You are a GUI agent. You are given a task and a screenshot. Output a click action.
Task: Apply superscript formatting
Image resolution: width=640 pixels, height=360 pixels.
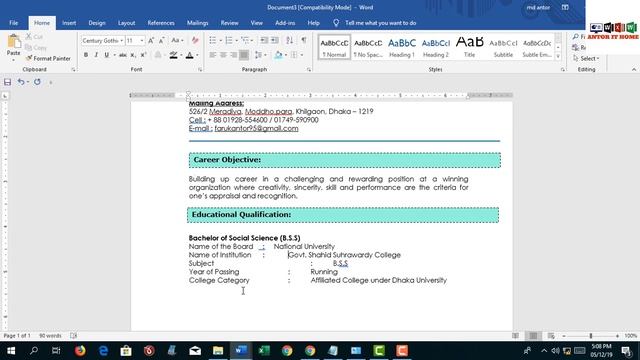[143, 55]
